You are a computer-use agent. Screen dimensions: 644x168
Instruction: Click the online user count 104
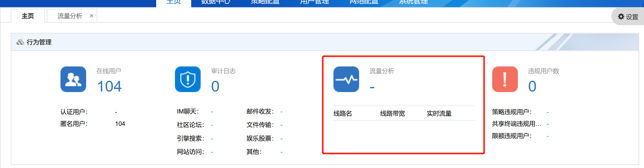[x=109, y=86]
